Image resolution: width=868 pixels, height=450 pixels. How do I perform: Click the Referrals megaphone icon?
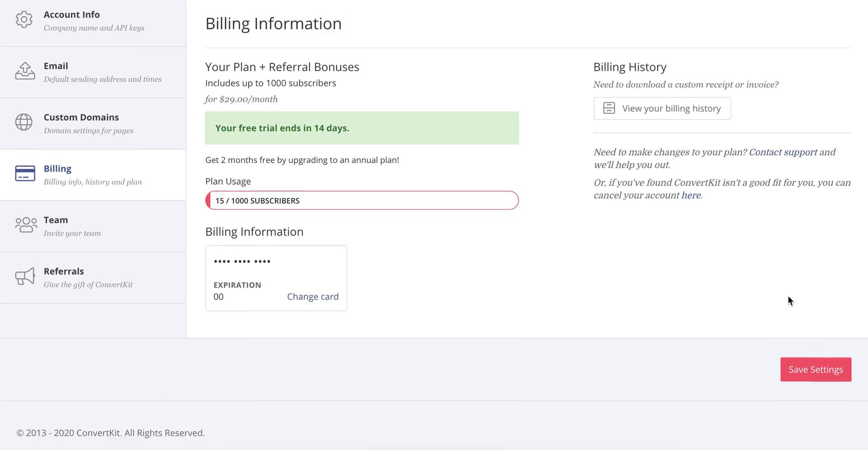point(25,276)
